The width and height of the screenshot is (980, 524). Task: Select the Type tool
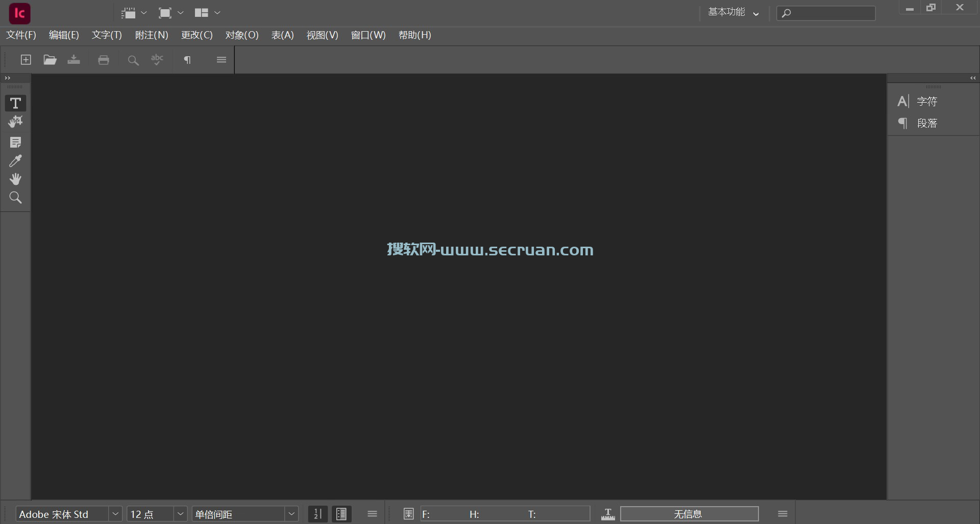(15, 103)
